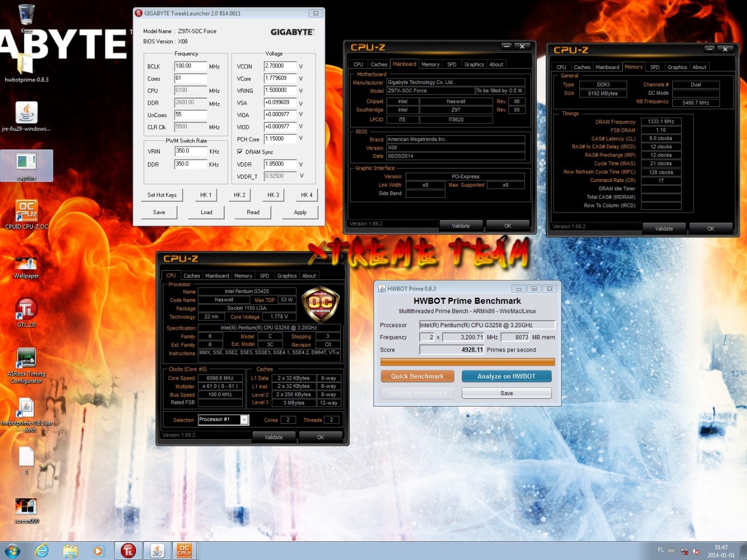Click the network tray icon
The width and height of the screenshot is (747, 560).
[x=684, y=551]
